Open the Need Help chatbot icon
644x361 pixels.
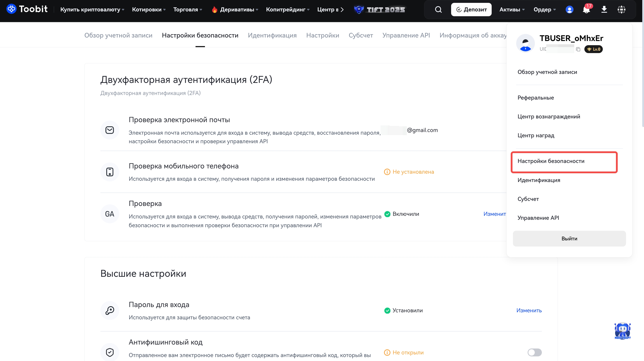(622, 331)
